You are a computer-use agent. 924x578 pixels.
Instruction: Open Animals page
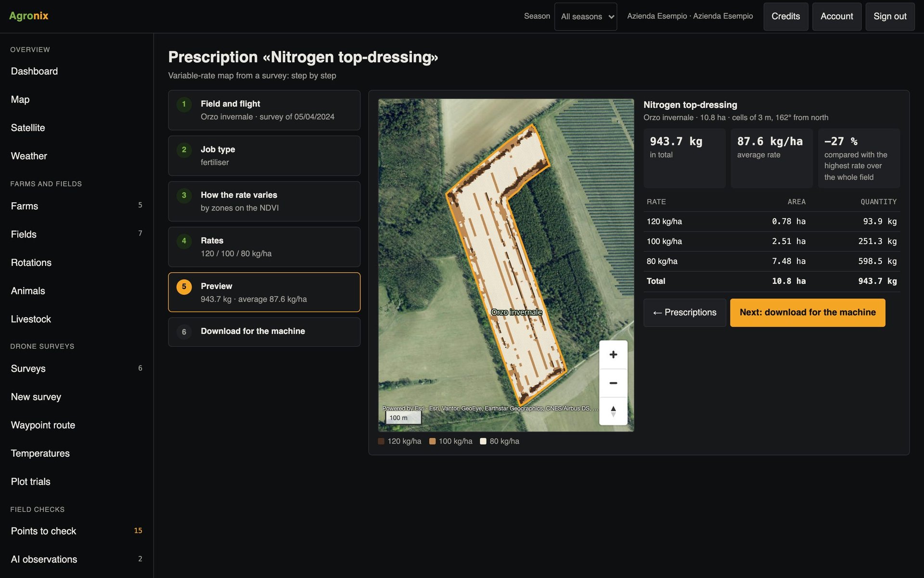pyautogui.click(x=77, y=291)
